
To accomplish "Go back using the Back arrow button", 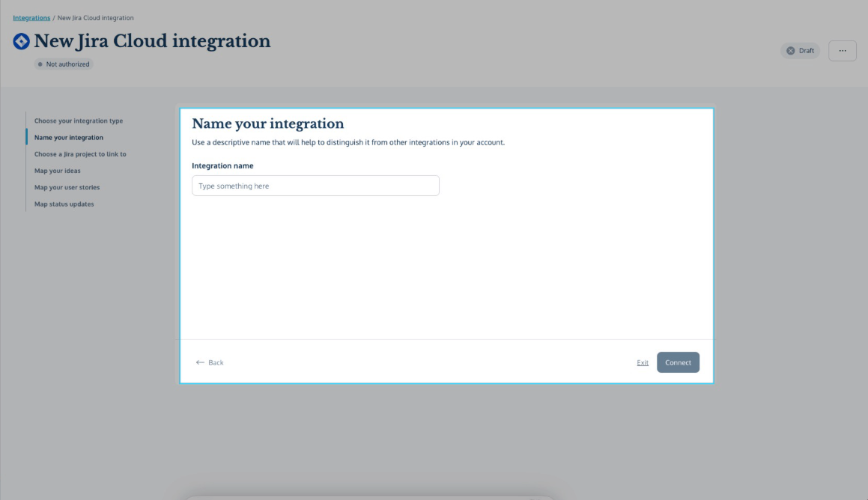I will click(x=210, y=363).
